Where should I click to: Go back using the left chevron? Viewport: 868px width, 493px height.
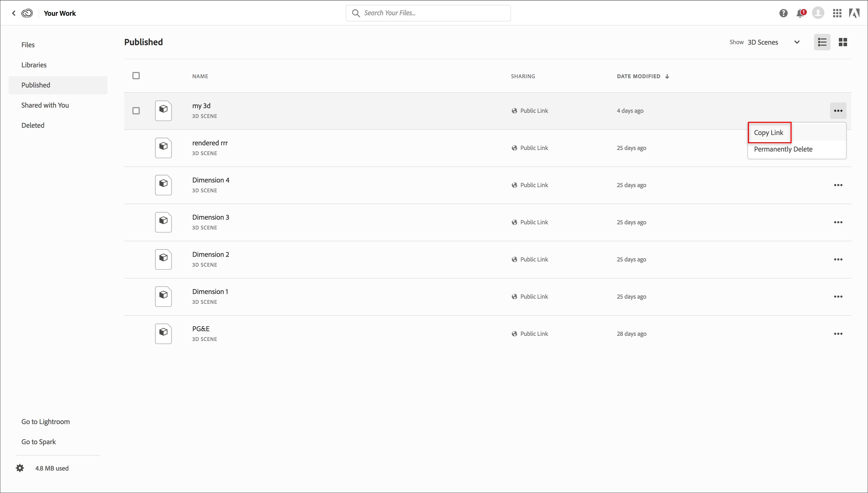tap(13, 13)
